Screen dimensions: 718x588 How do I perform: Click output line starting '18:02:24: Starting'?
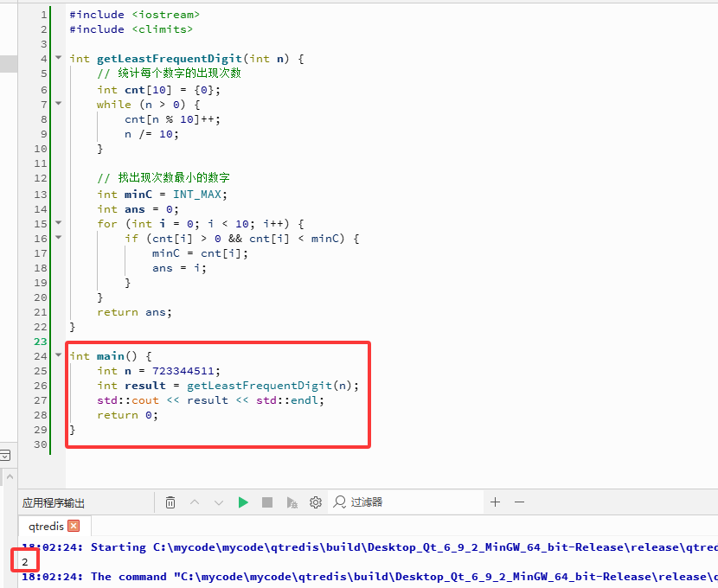[370, 547]
